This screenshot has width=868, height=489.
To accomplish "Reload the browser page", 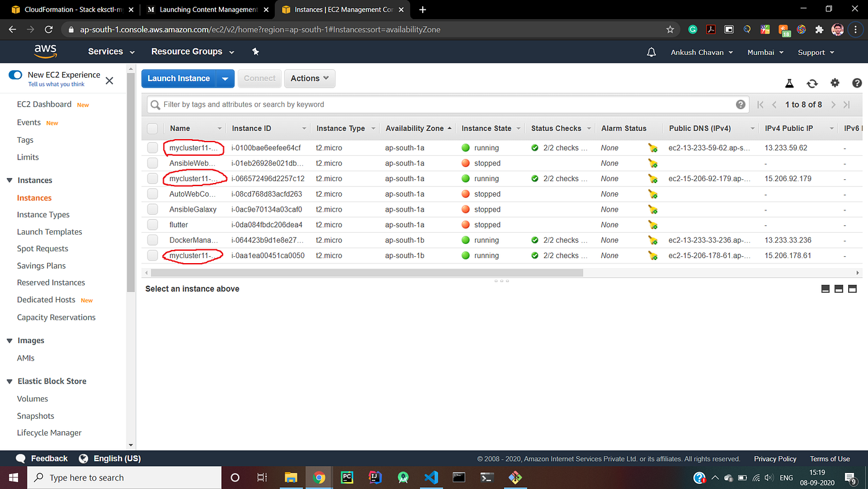I will pyautogui.click(x=49, y=29).
